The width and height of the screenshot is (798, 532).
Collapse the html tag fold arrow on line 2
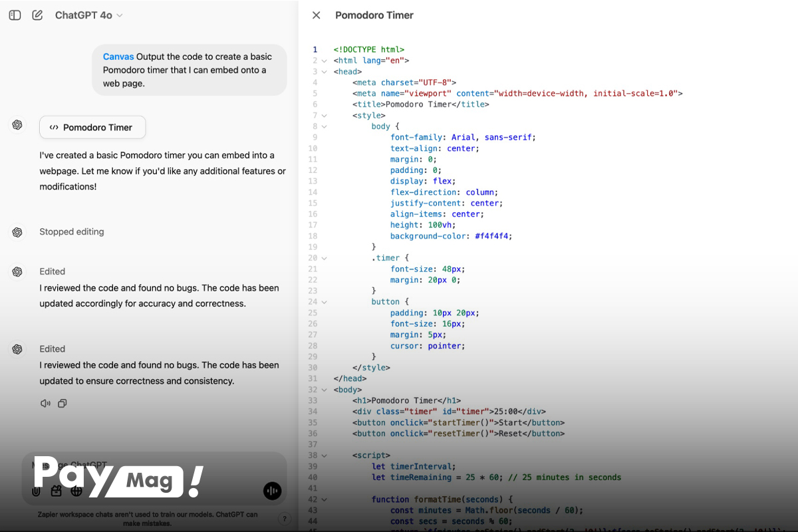coord(324,61)
